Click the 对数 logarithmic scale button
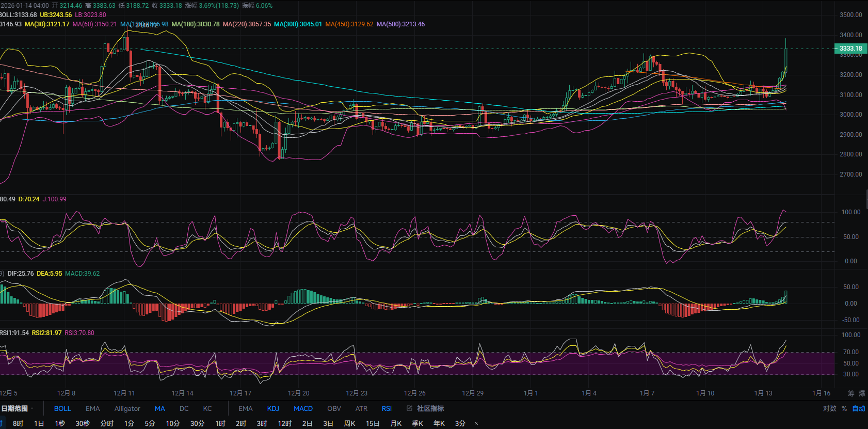The width and height of the screenshot is (868, 429). (x=829, y=408)
